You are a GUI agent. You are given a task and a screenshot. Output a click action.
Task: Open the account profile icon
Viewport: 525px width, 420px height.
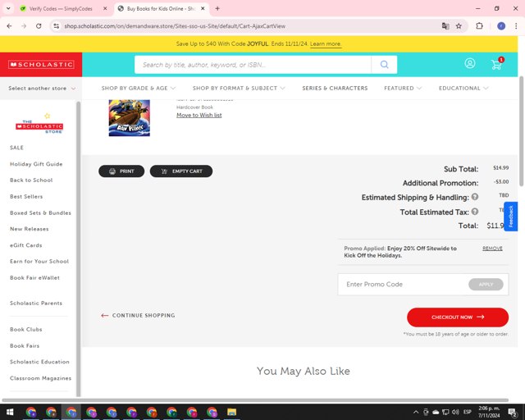coord(470,63)
